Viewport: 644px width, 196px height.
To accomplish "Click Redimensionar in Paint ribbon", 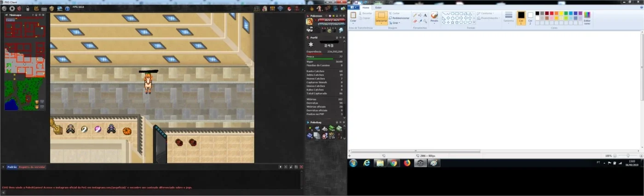I will tap(399, 18).
